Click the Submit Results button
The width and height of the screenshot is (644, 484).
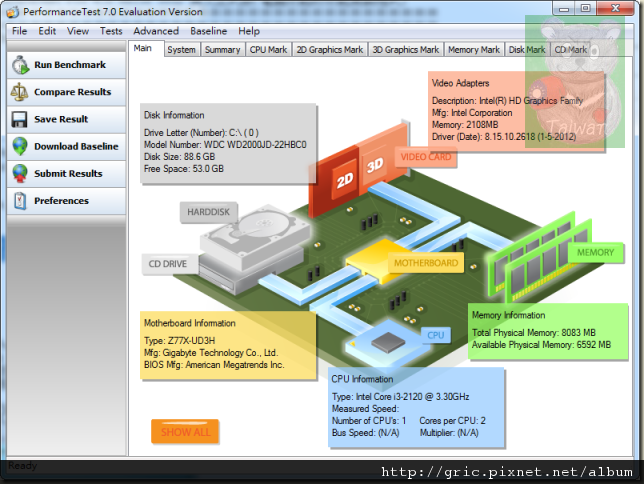tap(67, 173)
